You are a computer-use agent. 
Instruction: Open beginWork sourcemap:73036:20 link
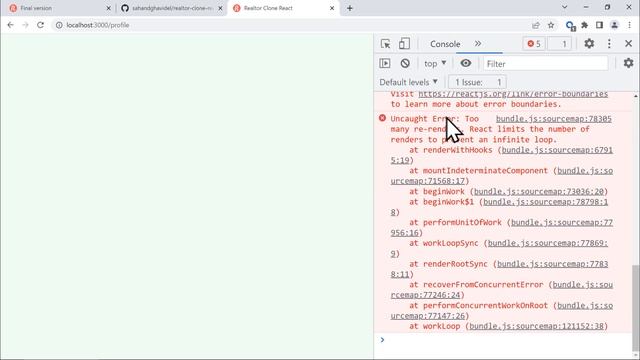[x=538, y=191]
